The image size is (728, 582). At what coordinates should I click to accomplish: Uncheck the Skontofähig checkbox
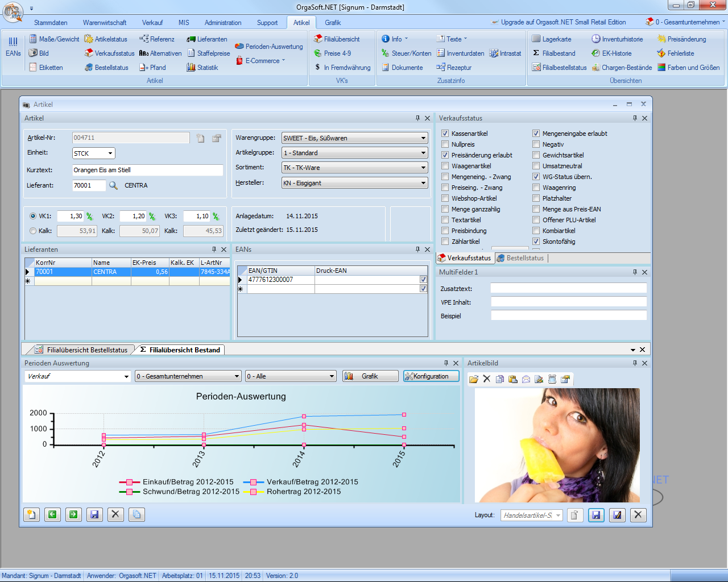click(536, 242)
